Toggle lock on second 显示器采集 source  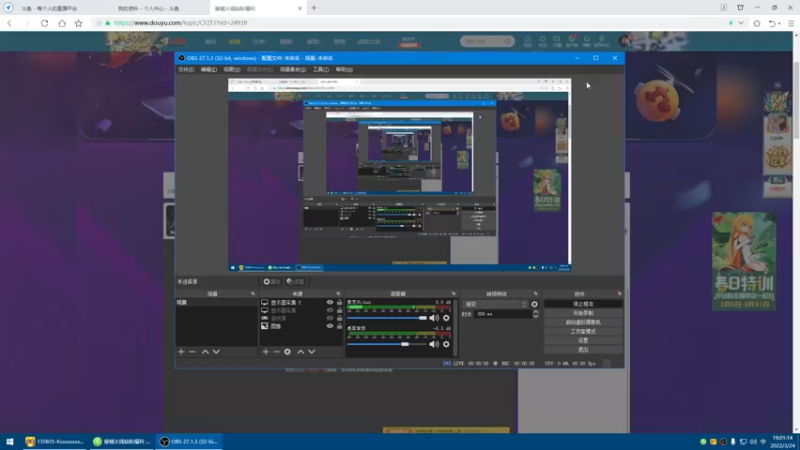pos(339,310)
